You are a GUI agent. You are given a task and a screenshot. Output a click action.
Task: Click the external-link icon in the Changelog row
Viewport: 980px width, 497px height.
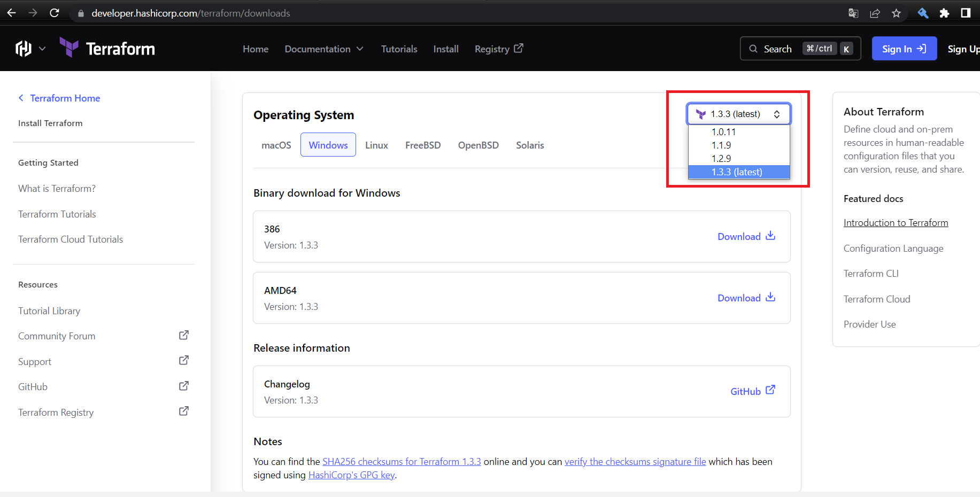pos(770,390)
